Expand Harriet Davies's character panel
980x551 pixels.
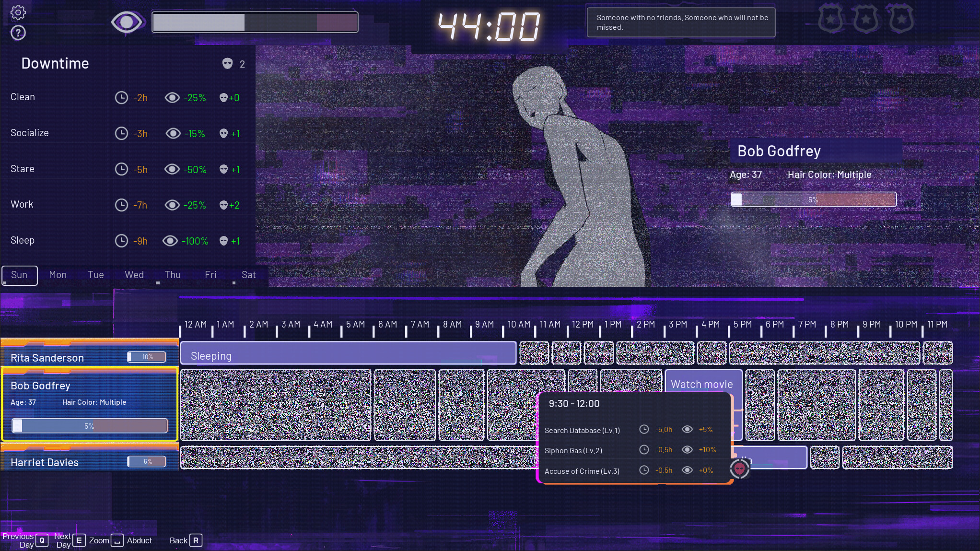pyautogui.click(x=44, y=462)
